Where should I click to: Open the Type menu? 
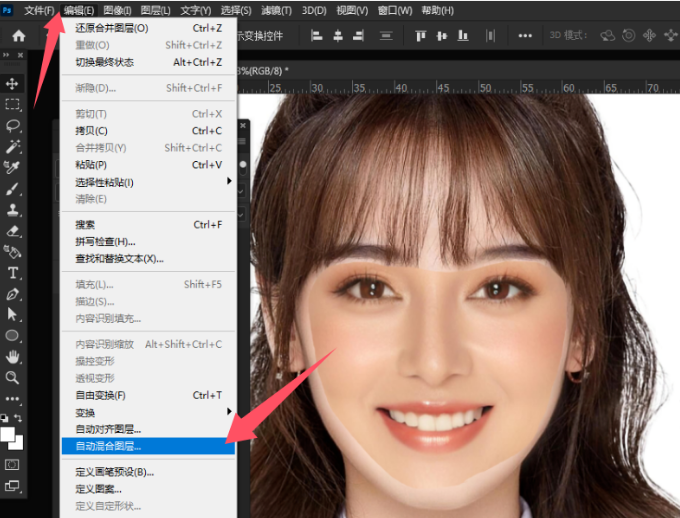196,10
